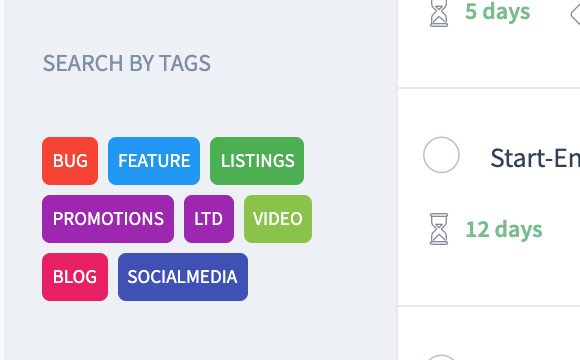Screen dimensions: 580x360
Task: Mark the Start-En task complete via its circle
Action: click(441, 155)
